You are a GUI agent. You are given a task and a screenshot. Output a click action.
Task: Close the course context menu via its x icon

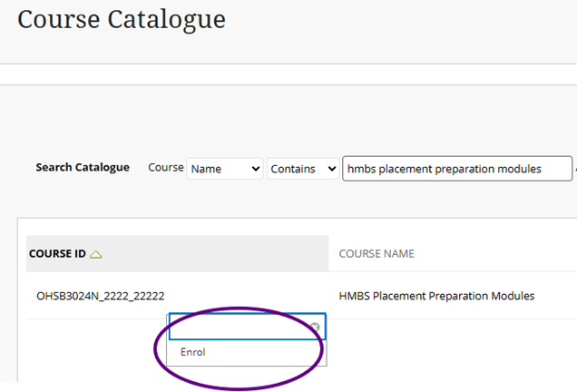click(315, 327)
